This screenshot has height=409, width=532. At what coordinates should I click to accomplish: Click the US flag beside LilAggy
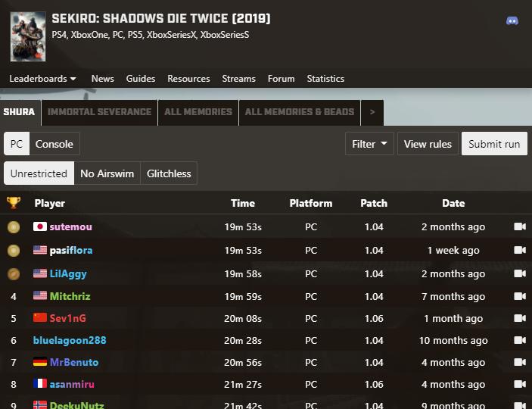(40, 273)
